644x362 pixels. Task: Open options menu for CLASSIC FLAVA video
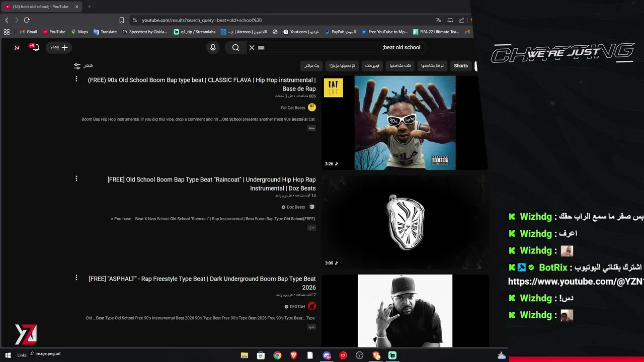click(x=76, y=79)
